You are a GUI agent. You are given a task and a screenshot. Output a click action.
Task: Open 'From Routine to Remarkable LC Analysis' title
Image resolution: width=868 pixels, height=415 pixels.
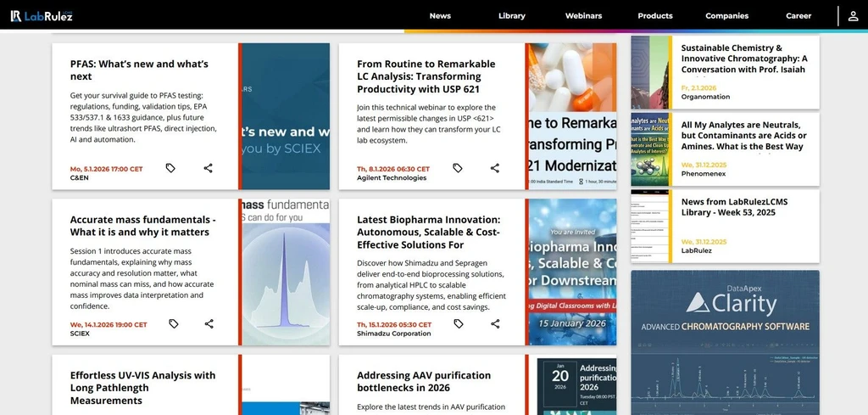point(426,76)
